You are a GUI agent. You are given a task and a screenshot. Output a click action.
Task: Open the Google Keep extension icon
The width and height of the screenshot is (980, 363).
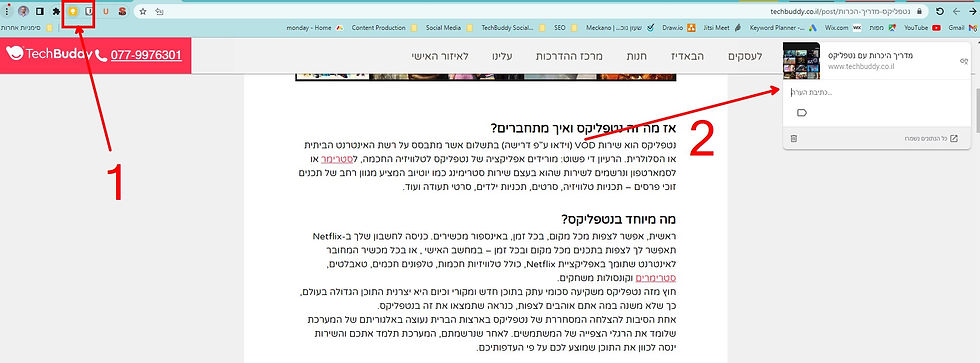[x=72, y=11]
